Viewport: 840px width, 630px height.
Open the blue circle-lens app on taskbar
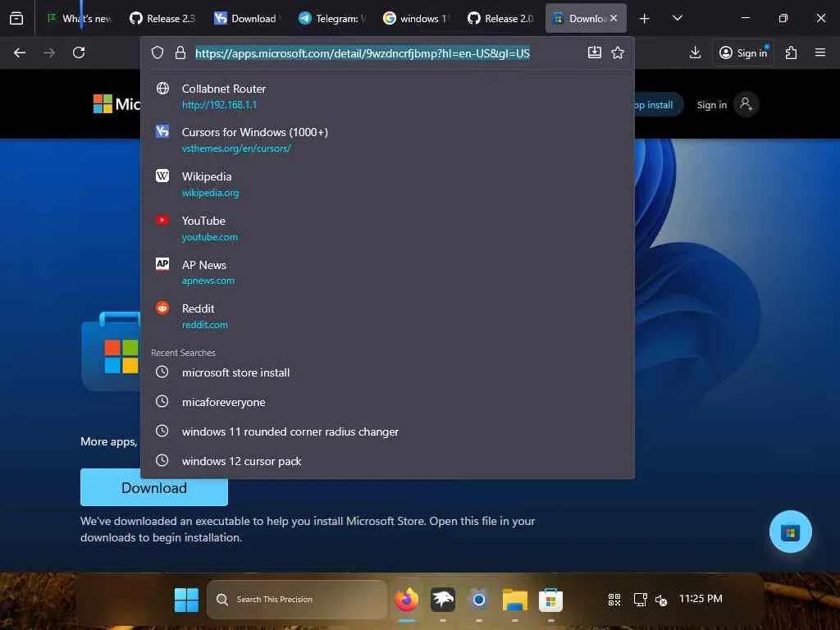tap(479, 600)
